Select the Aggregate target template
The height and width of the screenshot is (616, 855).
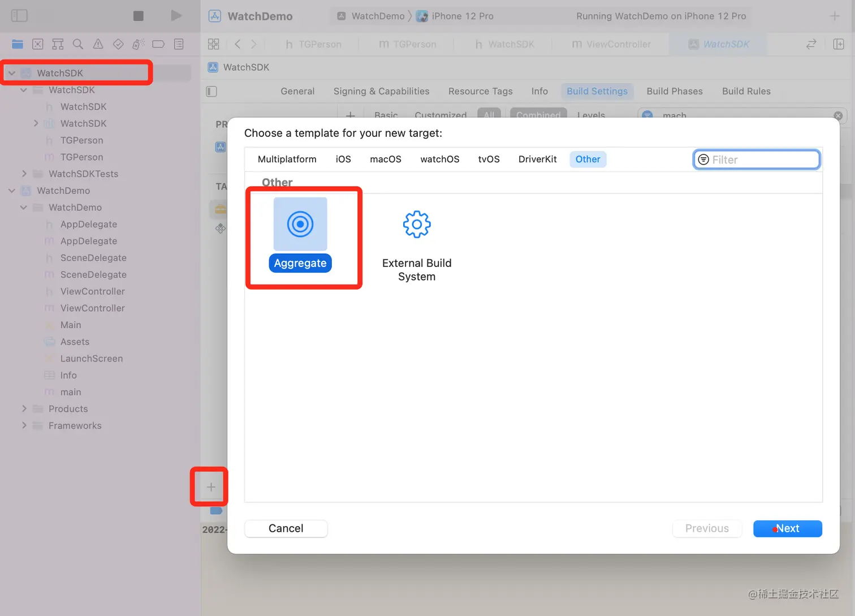point(300,235)
